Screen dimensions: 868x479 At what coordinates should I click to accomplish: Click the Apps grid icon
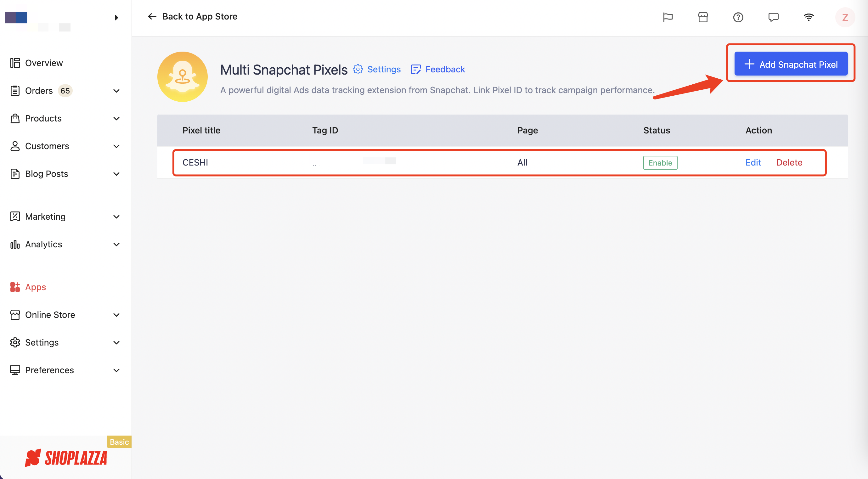point(15,287)
